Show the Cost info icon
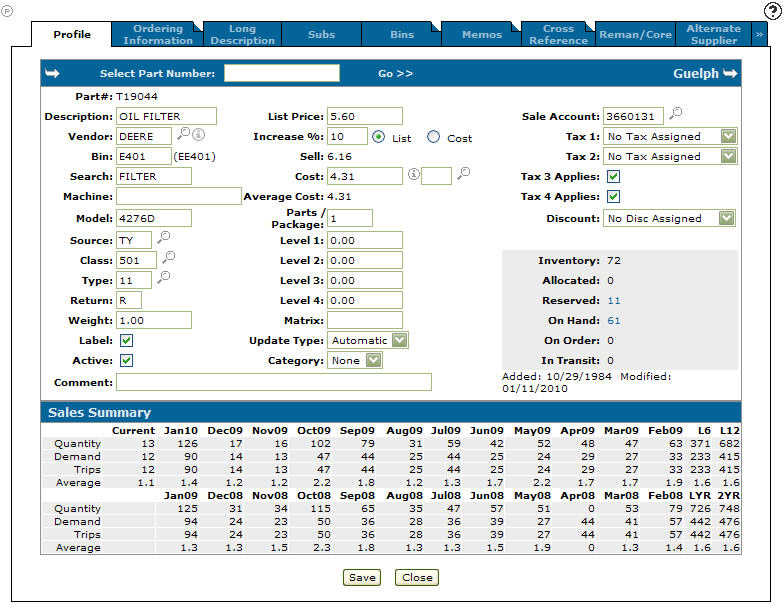Screen dimensions: 783x609 (413, 174)
